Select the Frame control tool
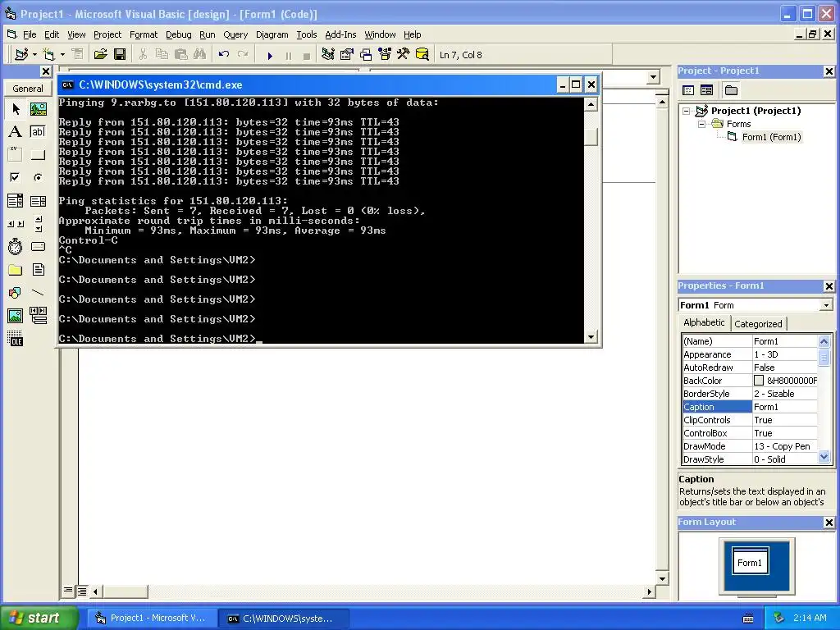Viewport: 840px width, 630px height. pyautogui.click(x=16, y=155)
